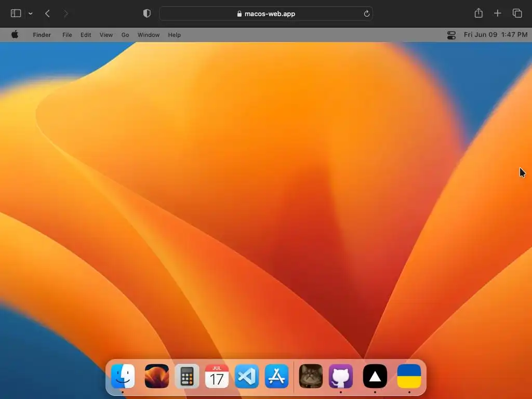The height and width of the screenshot is (399, 532).
Task: Open the Ventura wallpaper app in dock
Action: 157,376
